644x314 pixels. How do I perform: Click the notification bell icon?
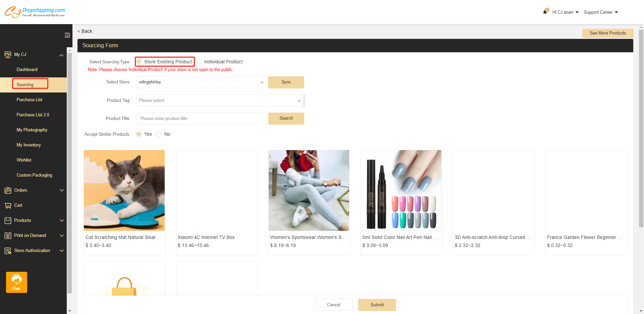[x=545, y=12]
